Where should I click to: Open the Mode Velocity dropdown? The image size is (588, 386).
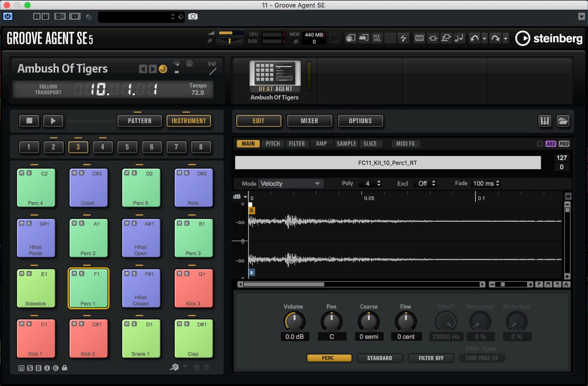tap(290, 184)
